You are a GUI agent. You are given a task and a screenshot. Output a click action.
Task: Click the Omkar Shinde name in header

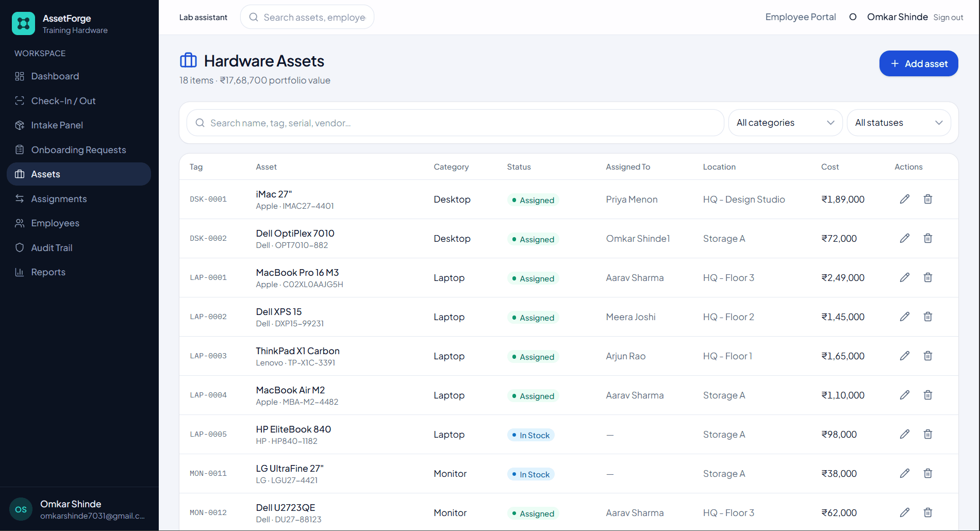898,17
